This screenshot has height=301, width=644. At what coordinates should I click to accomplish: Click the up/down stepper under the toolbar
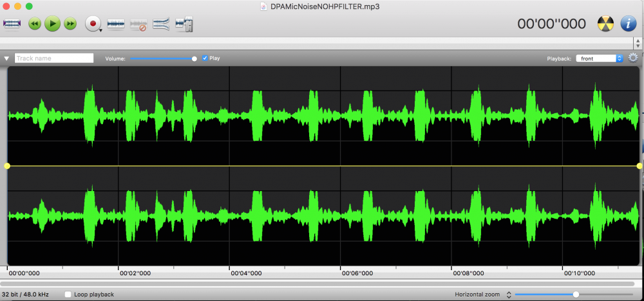pos(638,43)
